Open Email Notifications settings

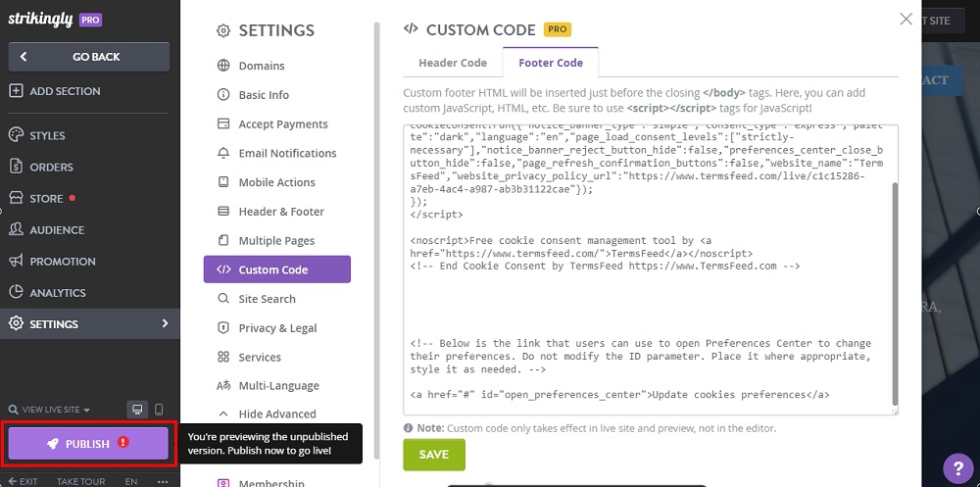point(287,153)
